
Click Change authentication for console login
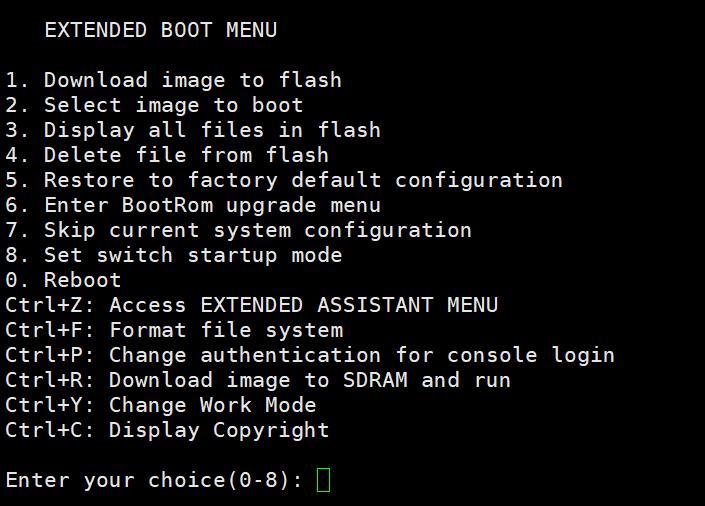(x=361, y=355)
